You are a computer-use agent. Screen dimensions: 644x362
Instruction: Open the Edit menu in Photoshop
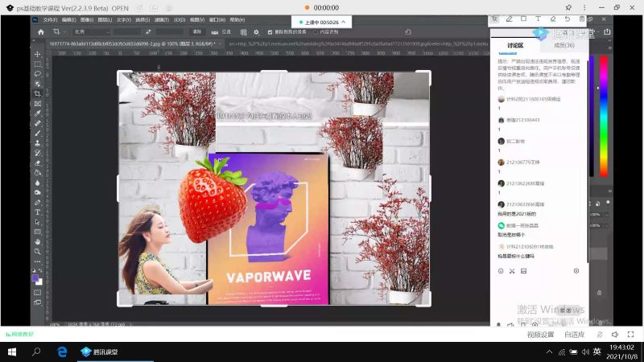point(68,19)
